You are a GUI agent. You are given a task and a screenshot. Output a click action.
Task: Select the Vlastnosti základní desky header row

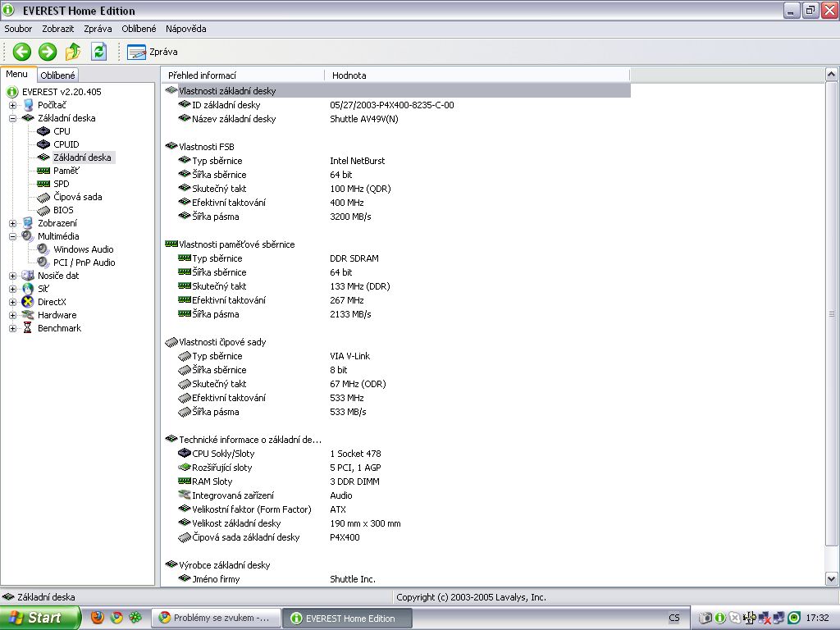[x=396, y=91]
